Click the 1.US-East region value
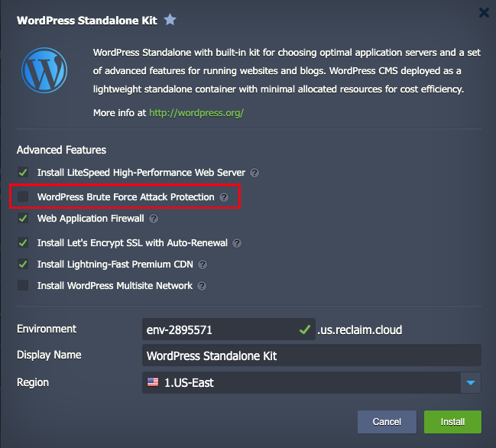The width and height of the screenshot is (496, 448). point(189,383)
